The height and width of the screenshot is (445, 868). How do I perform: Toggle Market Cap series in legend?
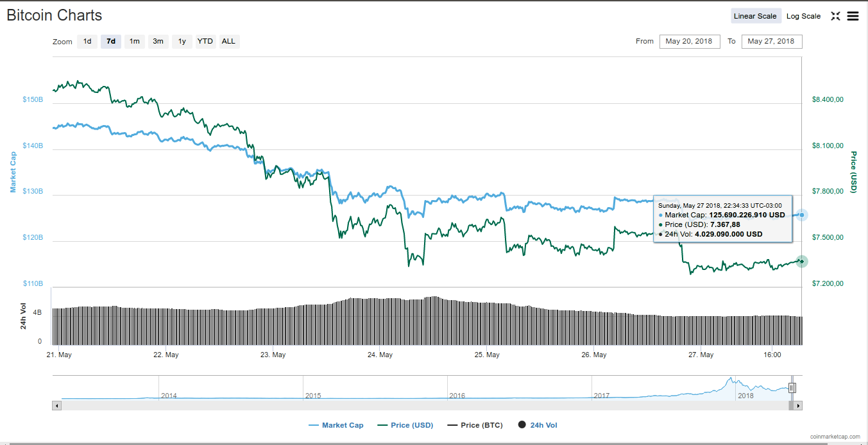336,425
